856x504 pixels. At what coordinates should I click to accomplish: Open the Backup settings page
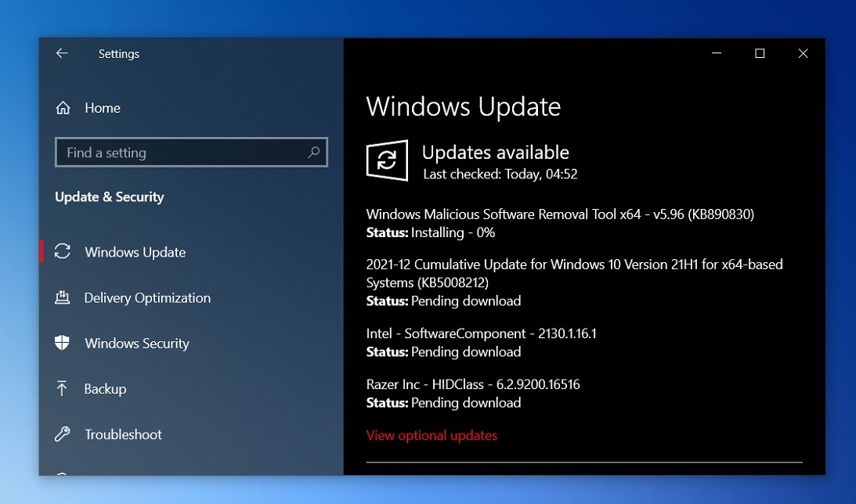click(105, 389)
